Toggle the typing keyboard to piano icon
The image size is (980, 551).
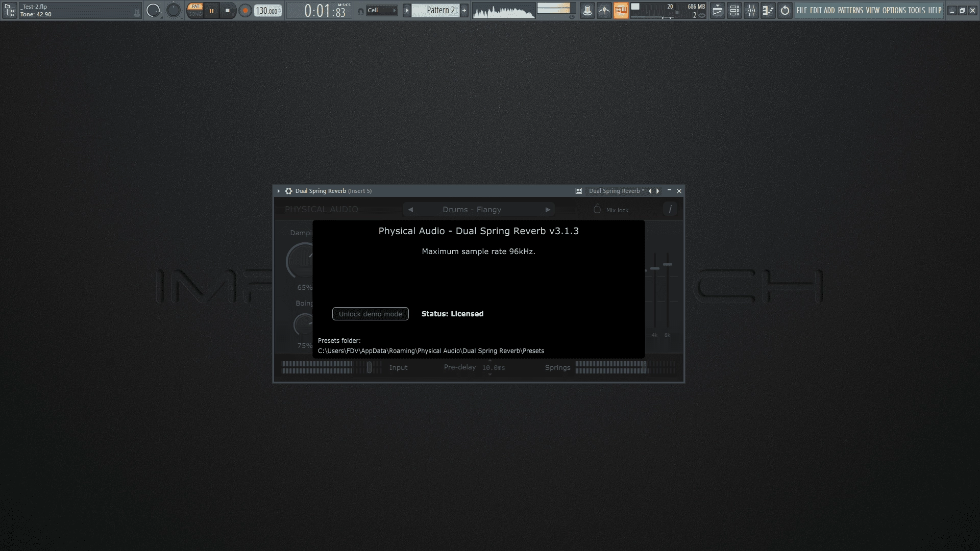(x=621, y=10)
